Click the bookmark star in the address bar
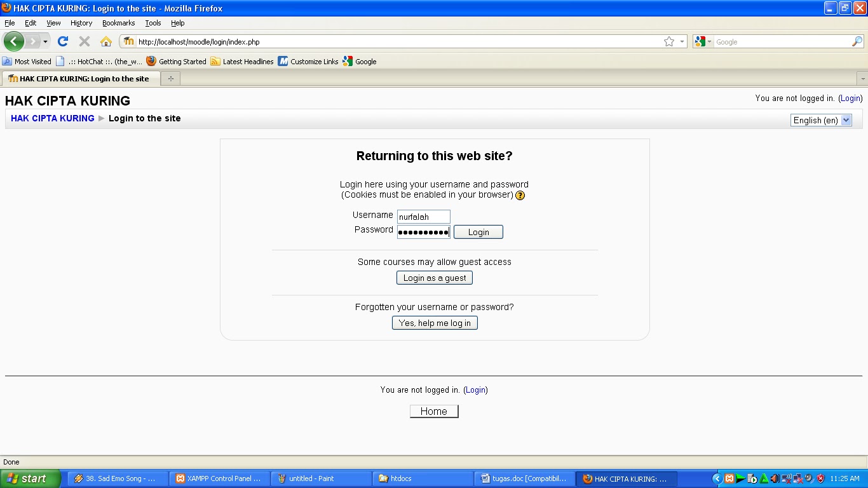 pos(668,41)
